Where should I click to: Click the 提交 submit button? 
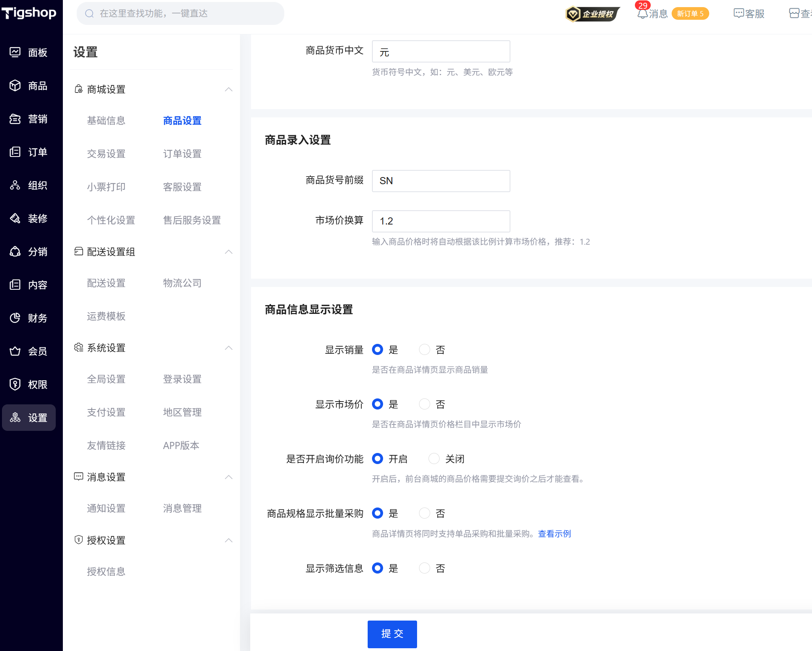tap(392, 634)
